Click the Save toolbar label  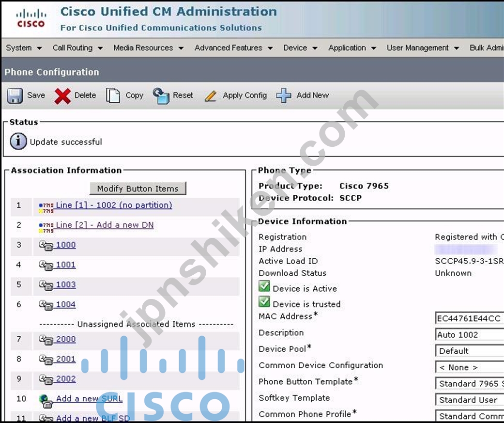[36, 95]
